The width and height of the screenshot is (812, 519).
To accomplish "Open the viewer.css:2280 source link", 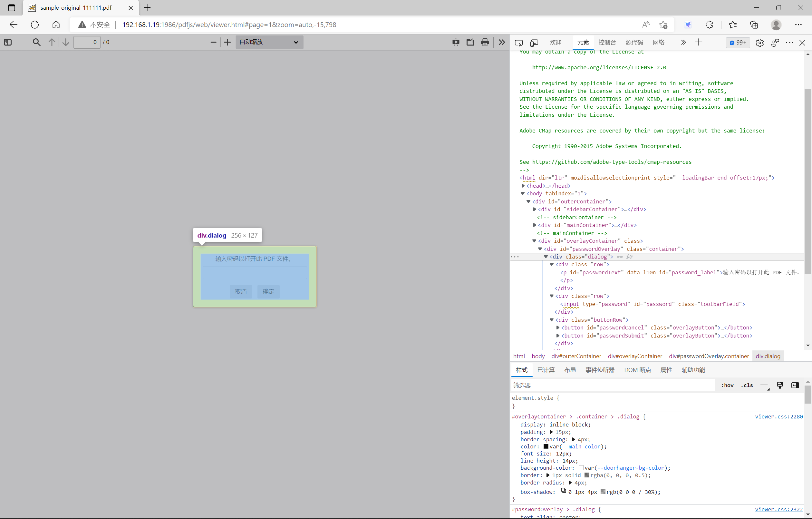I will tap(778, 416).
